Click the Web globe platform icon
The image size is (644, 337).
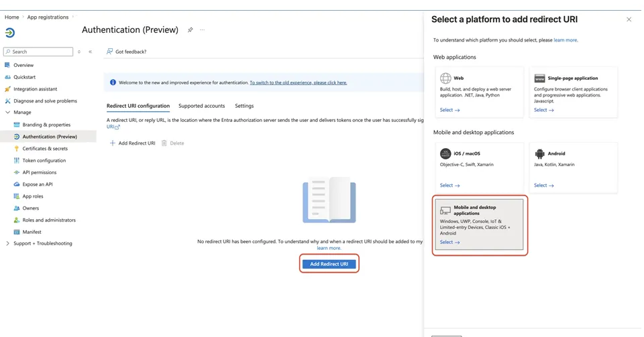pos(445,78)
